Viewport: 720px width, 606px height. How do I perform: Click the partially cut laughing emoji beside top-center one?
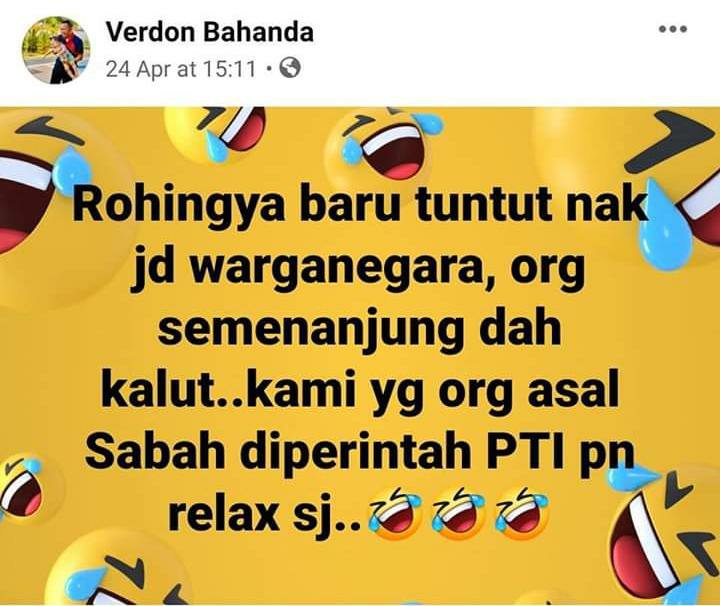point(216,133)
